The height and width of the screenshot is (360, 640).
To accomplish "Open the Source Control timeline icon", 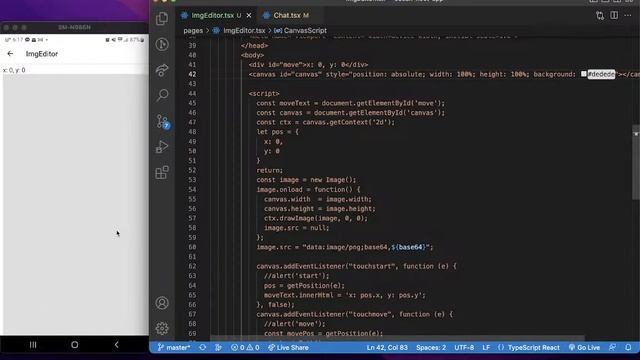I will pos(162,44).
